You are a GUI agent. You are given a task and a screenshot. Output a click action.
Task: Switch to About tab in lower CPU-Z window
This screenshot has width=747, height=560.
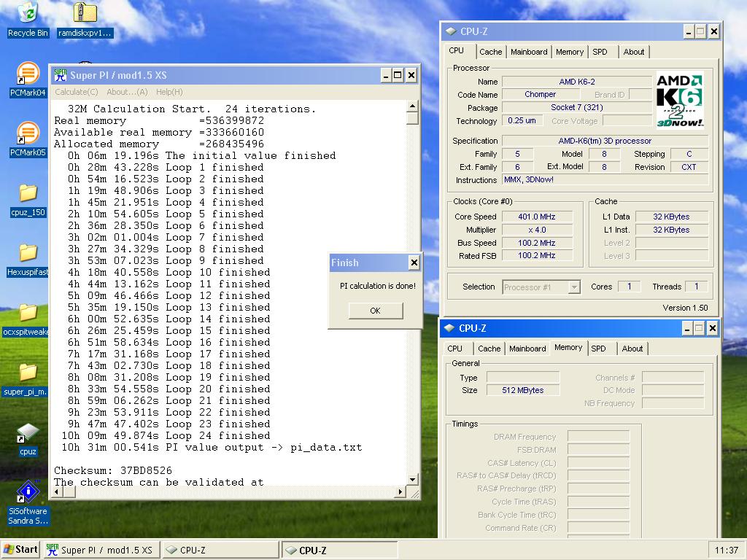coord(632,349)
